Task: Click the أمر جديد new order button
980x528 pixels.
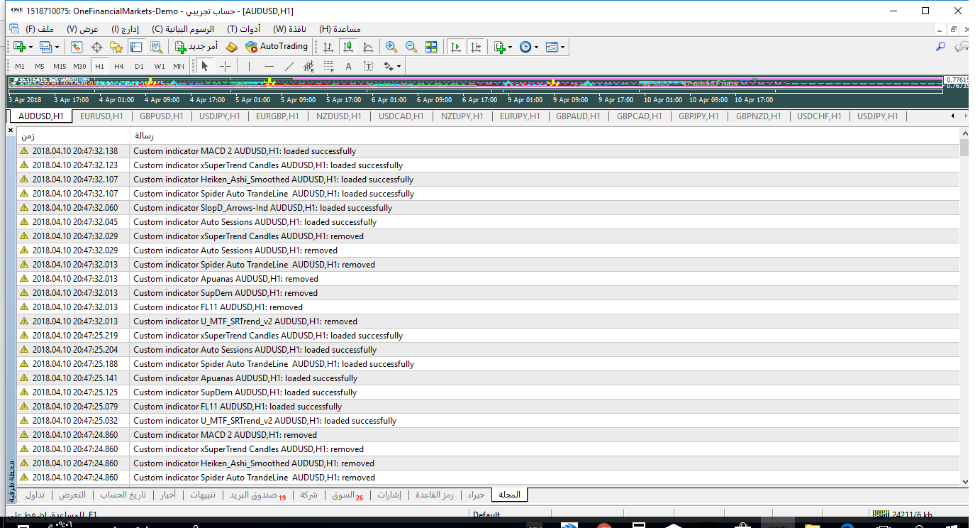Action: tap(196, 47)
